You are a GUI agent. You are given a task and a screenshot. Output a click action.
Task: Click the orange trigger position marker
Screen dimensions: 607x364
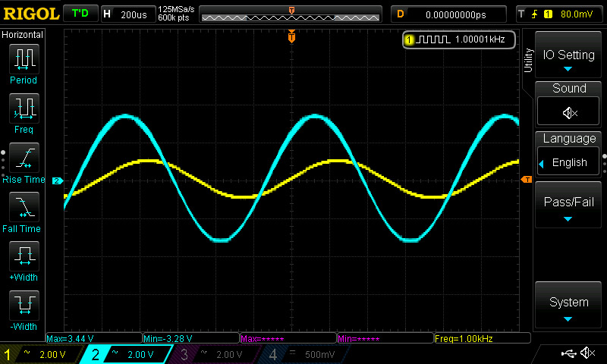[x=292, y=36]
